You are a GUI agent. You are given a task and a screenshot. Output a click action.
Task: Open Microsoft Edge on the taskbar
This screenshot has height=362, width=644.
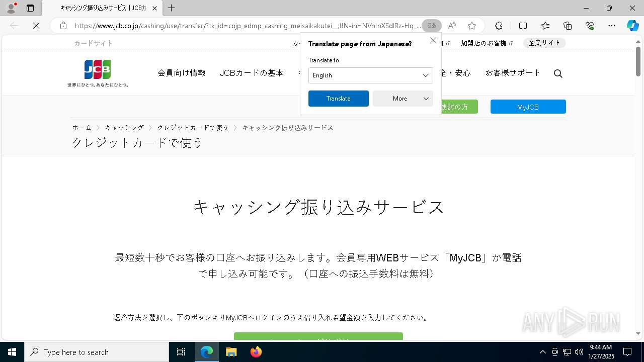(x=207, y=352)
